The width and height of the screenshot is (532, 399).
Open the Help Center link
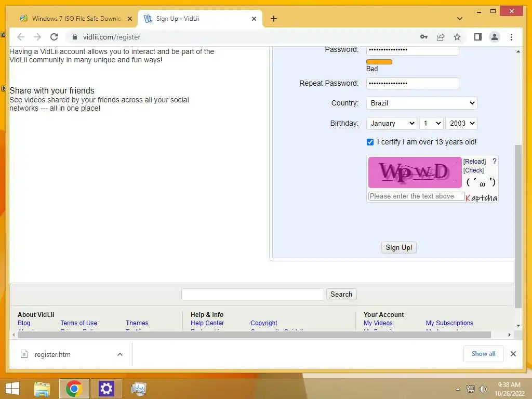[x=207, y=323]
